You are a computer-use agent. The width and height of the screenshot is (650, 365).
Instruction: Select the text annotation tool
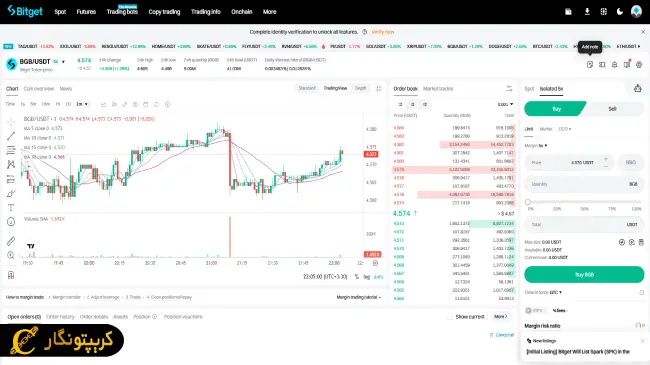(x=11, y=207)
